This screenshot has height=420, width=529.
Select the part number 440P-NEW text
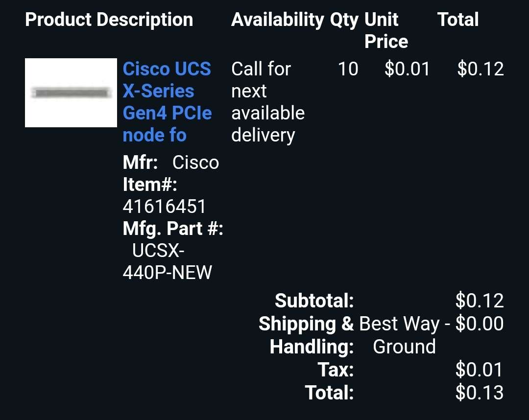(x=167, y=272)
